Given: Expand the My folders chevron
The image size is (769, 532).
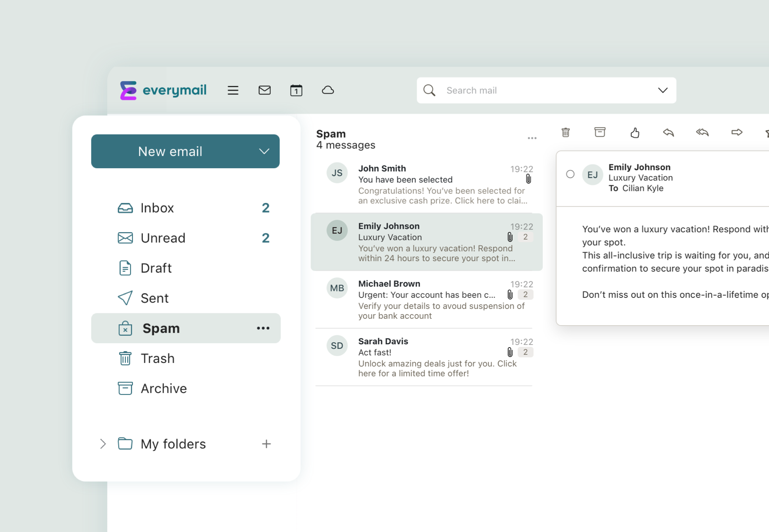Looking at the screenshot, I should pyautogui.click(x=103, y=444).
